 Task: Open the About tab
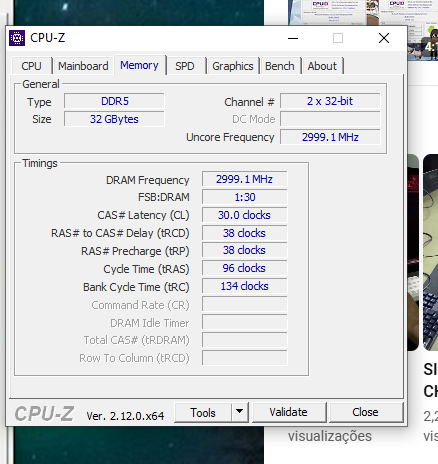pyautogui.click(x=322, y=66)
